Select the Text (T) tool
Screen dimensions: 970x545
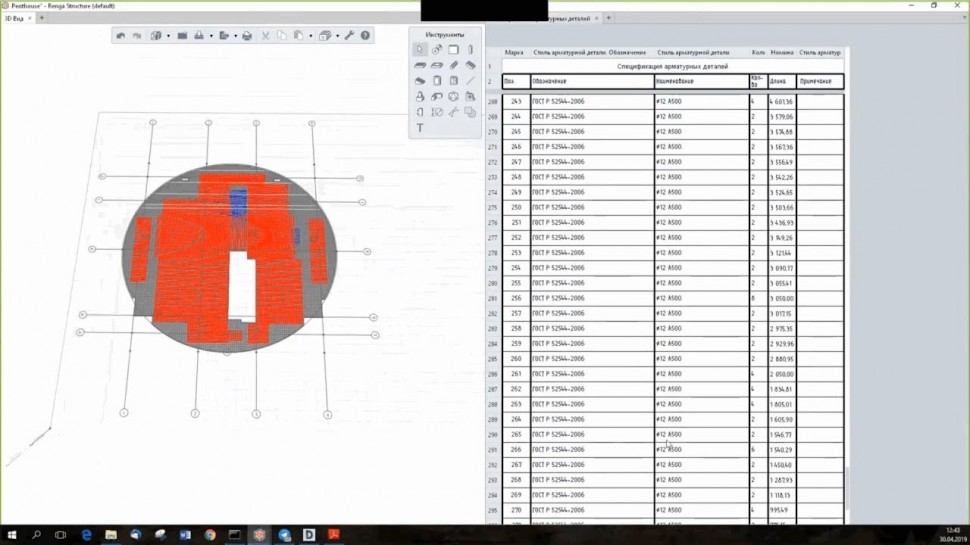click(420, 128)
